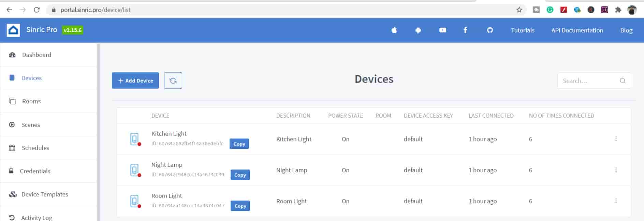Open Credentials in the sidebar
This screenshot has height=221, width=644.
coord(35,171)
